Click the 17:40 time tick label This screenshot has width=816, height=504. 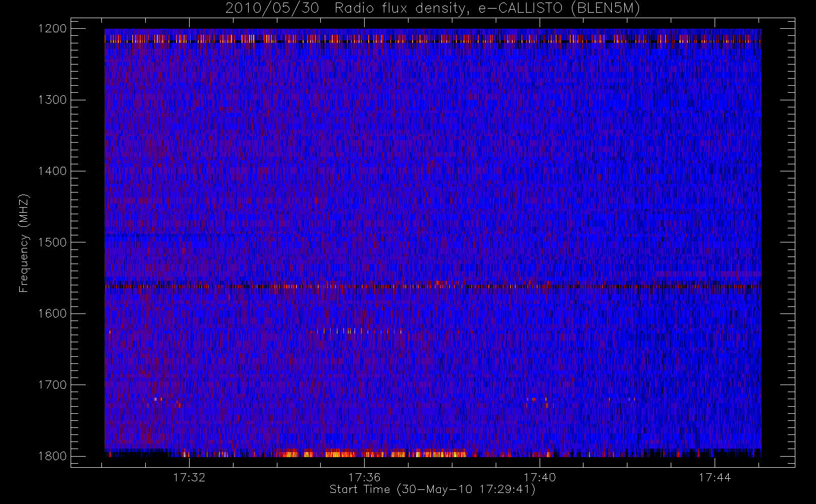point(540,477)
